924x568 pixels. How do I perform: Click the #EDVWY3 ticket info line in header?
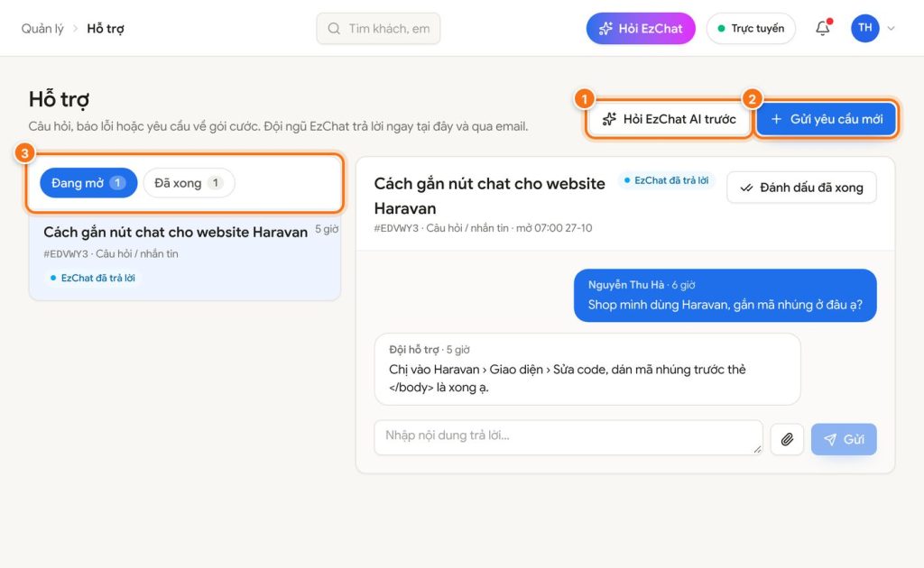(x=484, y=228)
